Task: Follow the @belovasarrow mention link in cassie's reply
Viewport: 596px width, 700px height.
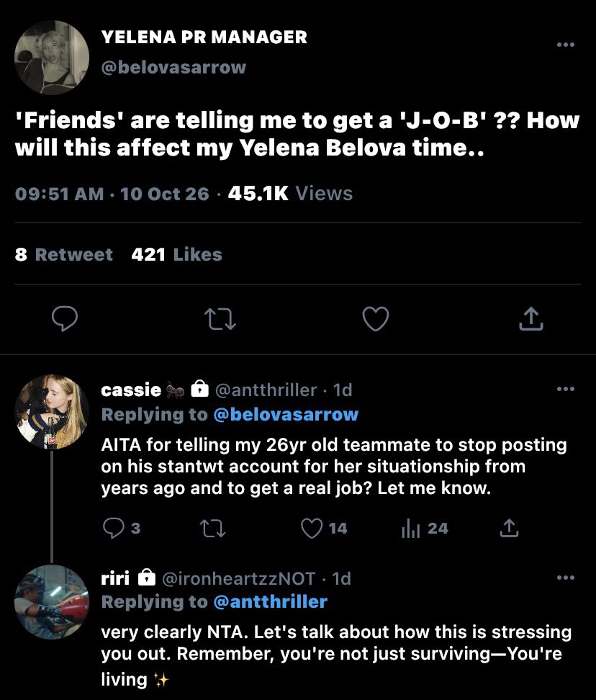Action: [286, 414]
